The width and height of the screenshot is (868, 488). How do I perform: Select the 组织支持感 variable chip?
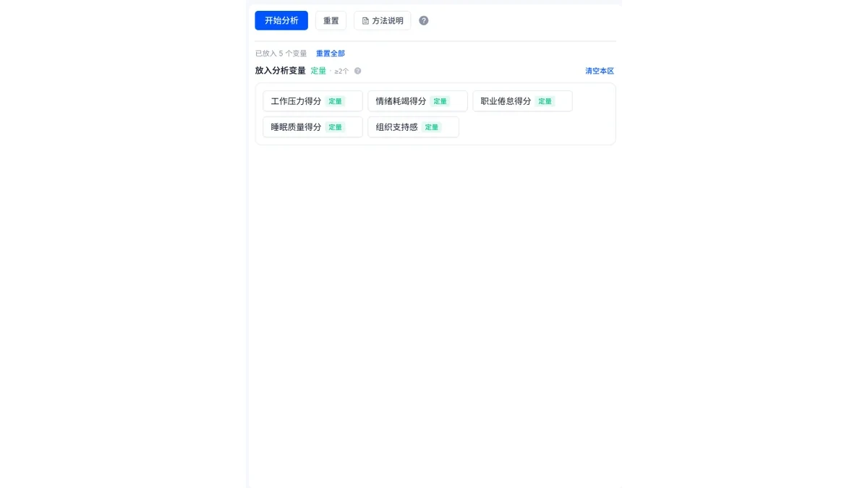pyautogui.click(x=413, y=127)
